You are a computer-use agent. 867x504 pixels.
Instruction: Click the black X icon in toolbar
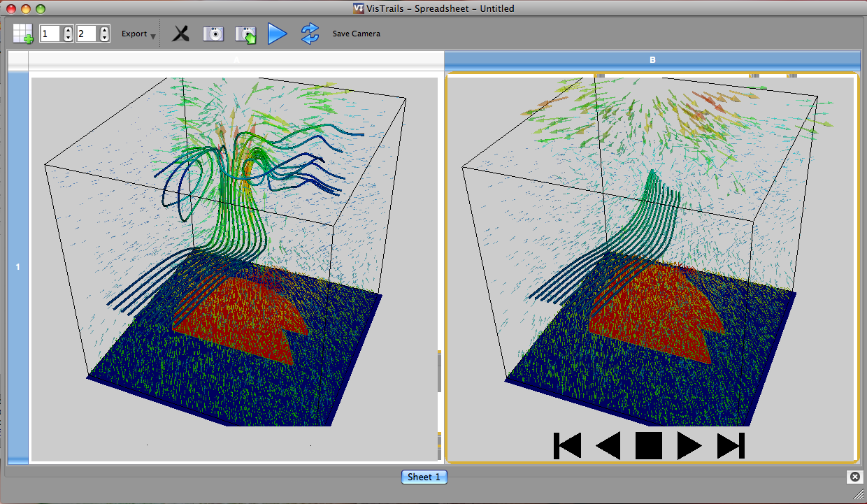coord(181,34)
